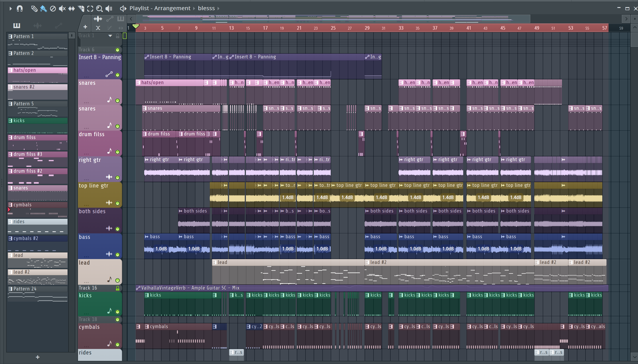Select the Delete tool
The image size is (638, 364).
tap(53, 9)
